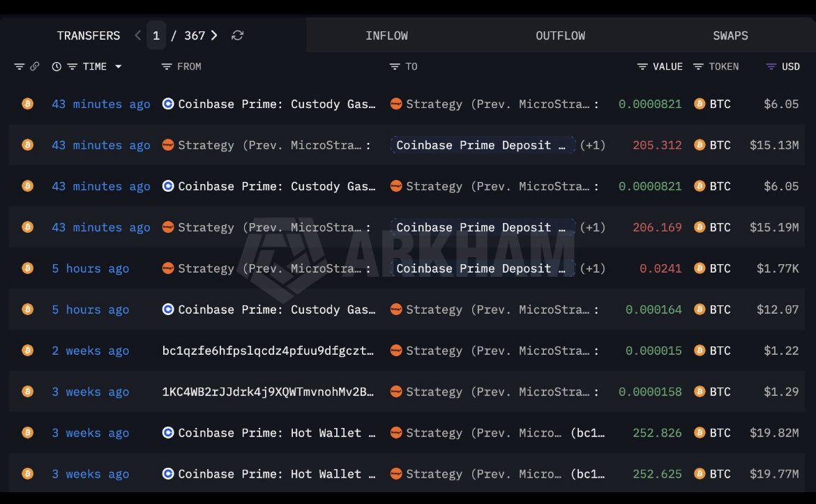Viewport: 816px width, 504px height.
Task: Expand (+1) recipients in 206.169 row
Action: 593,227
